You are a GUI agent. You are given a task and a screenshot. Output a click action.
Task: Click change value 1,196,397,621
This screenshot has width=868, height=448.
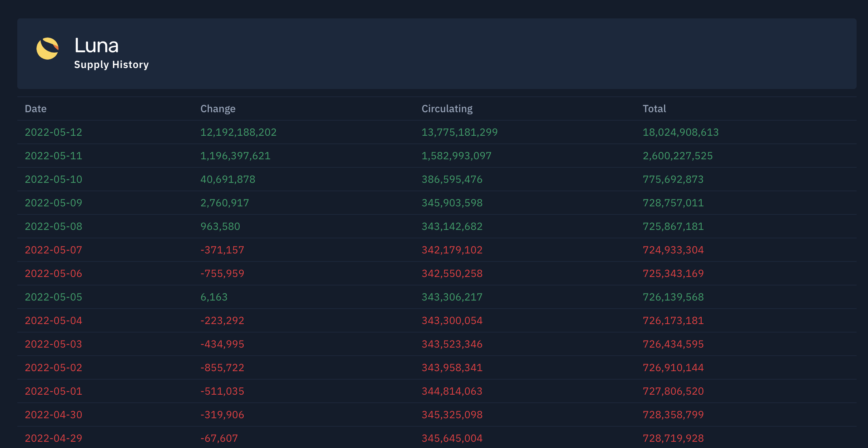(x=235, y=156)
